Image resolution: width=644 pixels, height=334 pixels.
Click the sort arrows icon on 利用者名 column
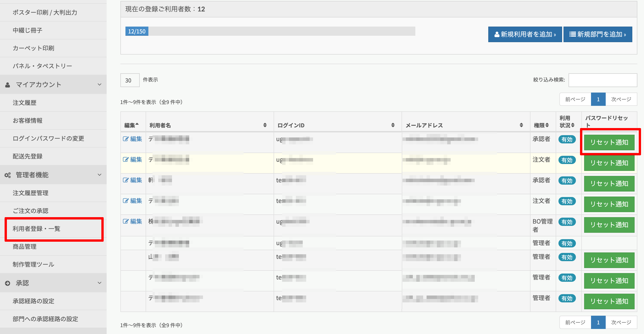265,125
